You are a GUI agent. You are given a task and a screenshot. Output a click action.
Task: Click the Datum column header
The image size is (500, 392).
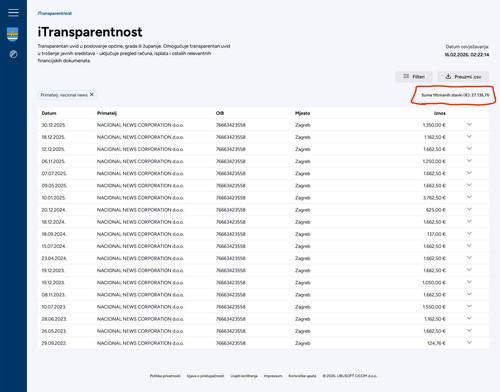[49, 113]
